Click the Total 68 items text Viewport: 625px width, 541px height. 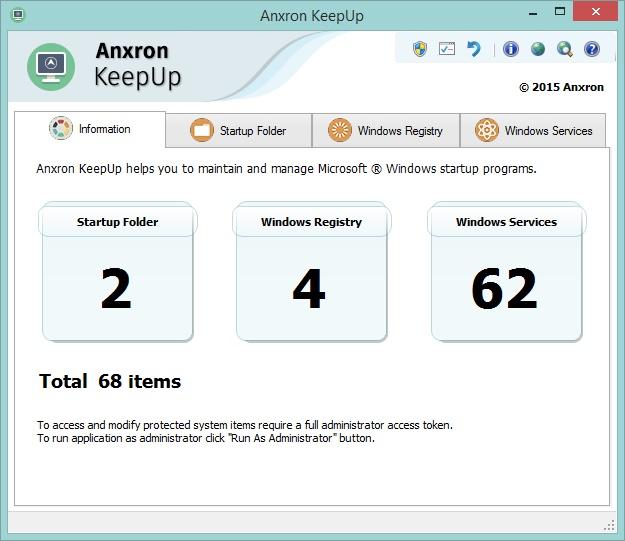click(110, 381)
